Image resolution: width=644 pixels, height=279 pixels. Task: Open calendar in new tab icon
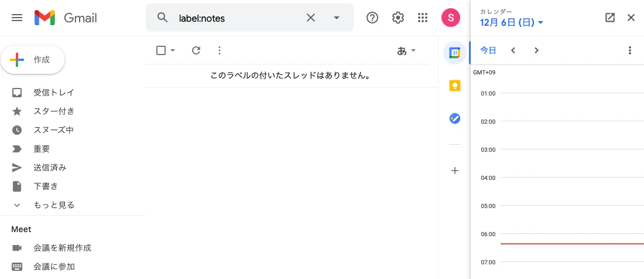coord(610,18)
